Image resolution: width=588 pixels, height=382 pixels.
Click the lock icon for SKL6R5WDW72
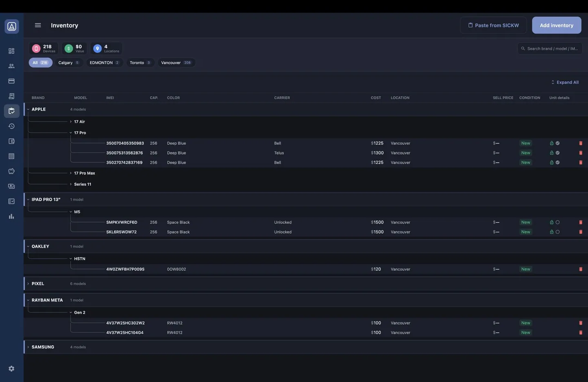click(552, 232)
